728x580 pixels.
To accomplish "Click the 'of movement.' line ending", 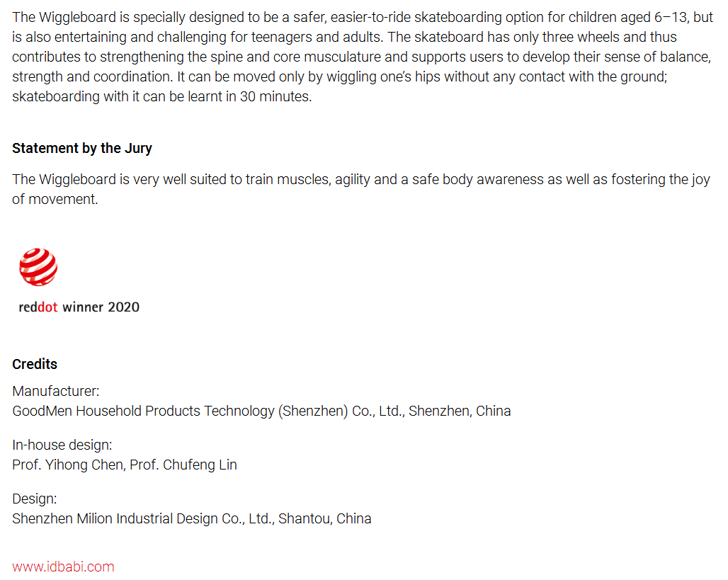I will click(x=55, y=199).
